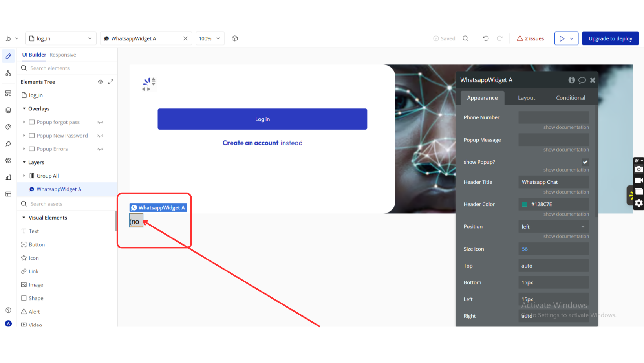The width and height of the screenshot is (644, 363).
Task: Click show documentation under Header Color
Action: coord(566,214)
